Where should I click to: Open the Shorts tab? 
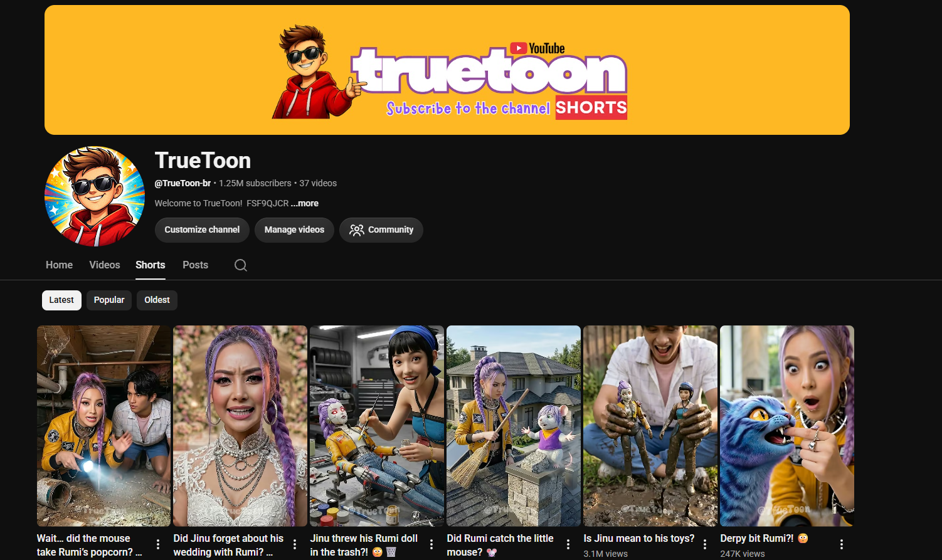151,265
